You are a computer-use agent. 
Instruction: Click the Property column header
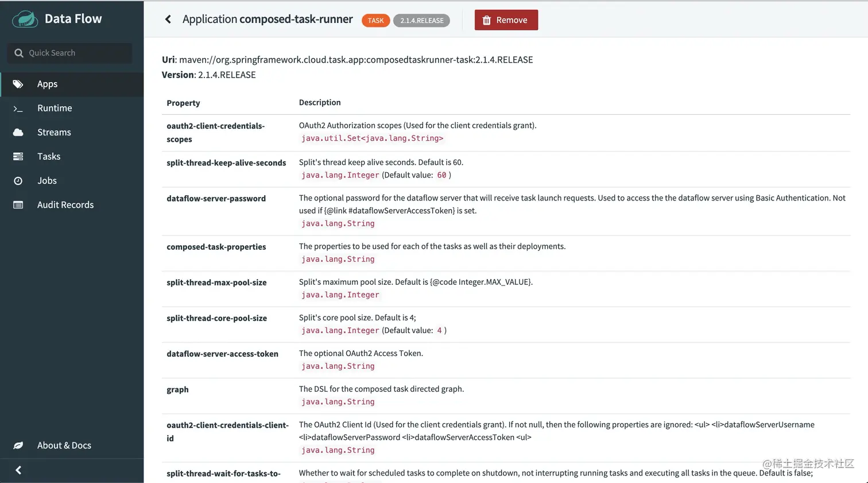point(183,103)
